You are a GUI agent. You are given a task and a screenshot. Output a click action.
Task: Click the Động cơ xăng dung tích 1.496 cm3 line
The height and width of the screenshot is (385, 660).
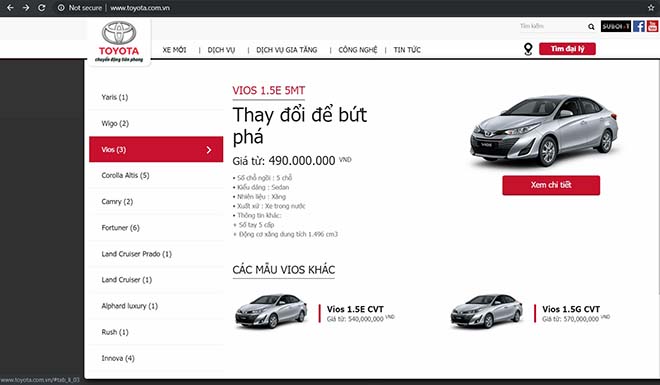point(285,234)
